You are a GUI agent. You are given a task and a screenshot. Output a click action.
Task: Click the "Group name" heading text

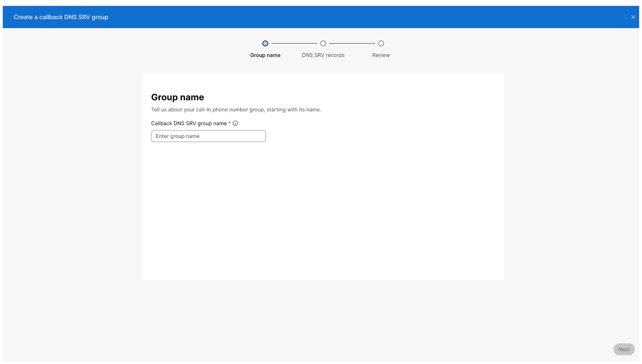pyautogui.click(x=177, y=97)
